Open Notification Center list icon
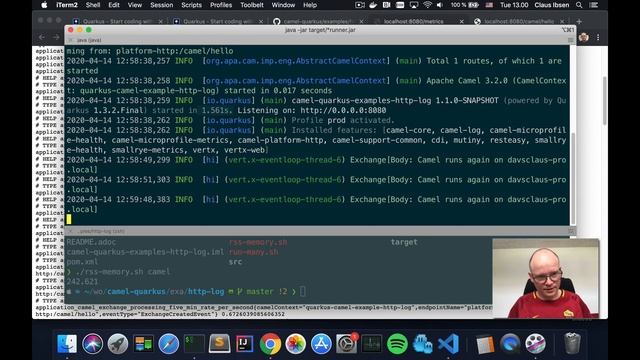The height and width of the screenshot is (360, 640). point(594,5)
